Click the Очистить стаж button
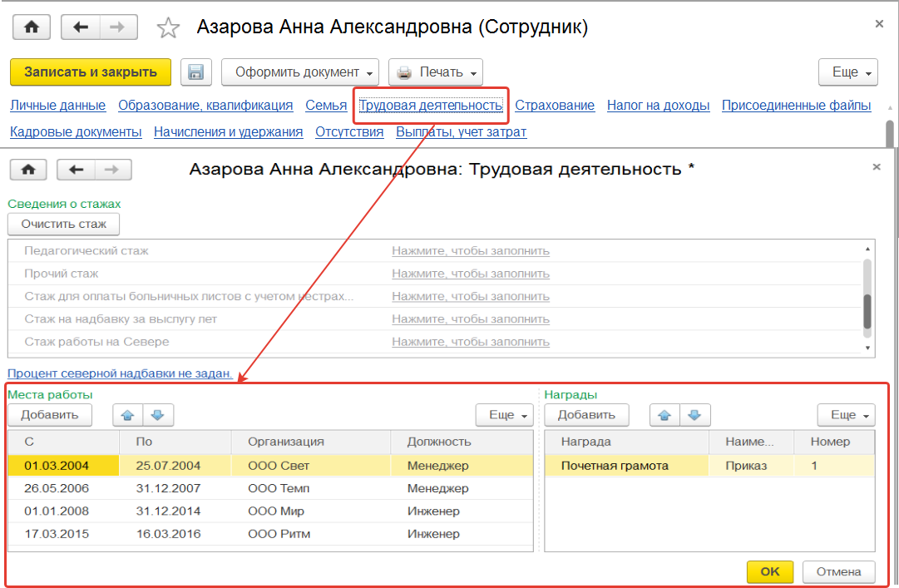Viewport: 899px width, 588px height. 63,224
